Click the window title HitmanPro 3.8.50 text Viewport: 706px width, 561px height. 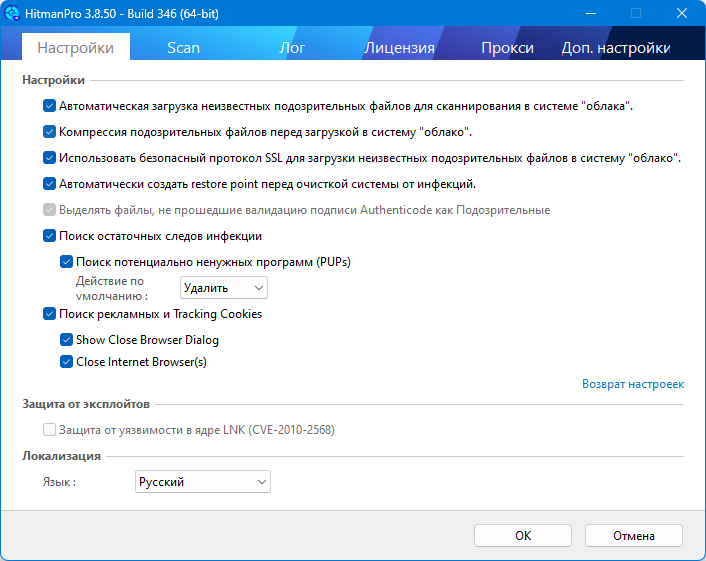122,14
